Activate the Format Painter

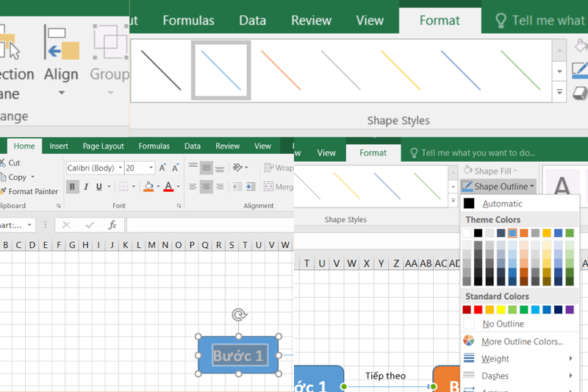(32, 191)
